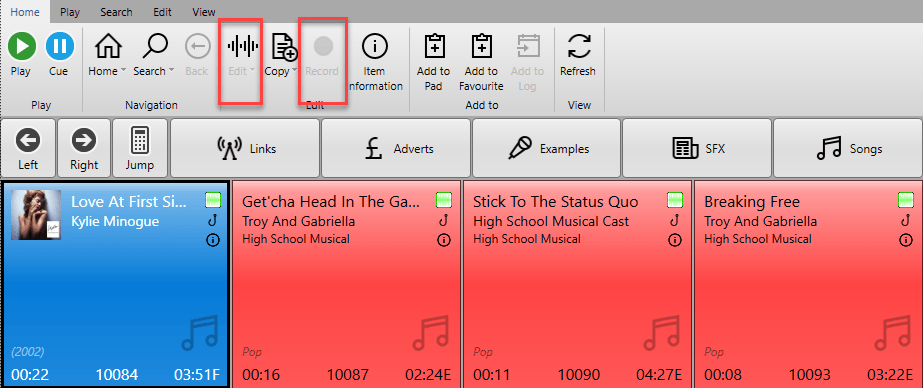Click the Jump calculator button
This screenshot has height=388, width=923.
(140, 148)
